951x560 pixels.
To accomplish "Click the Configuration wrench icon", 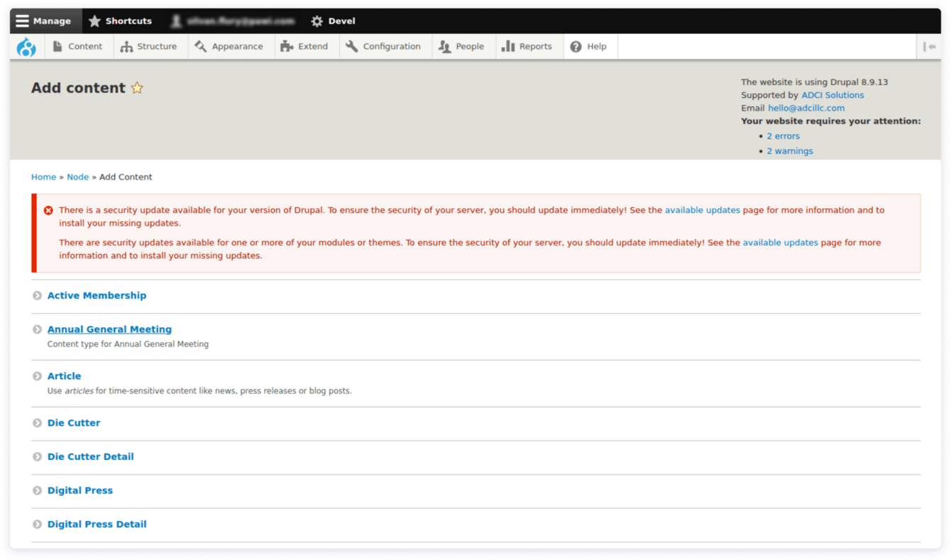I will pyautogui.click(x=352, y=46).
